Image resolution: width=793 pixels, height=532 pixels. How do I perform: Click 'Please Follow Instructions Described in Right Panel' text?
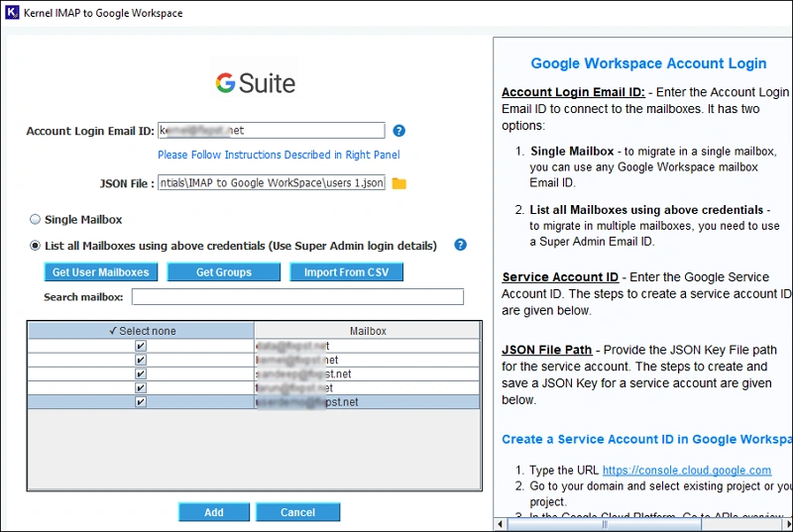tap(279, 155)
